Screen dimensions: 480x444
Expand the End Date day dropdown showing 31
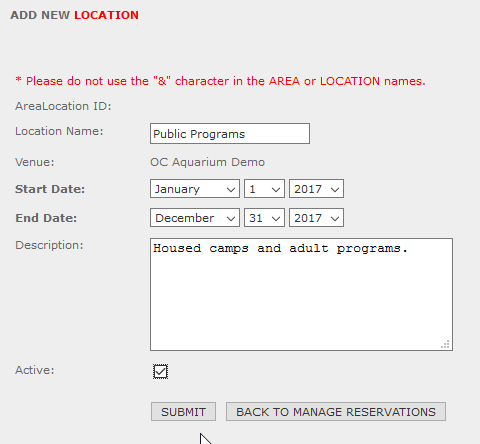[264, 218]
